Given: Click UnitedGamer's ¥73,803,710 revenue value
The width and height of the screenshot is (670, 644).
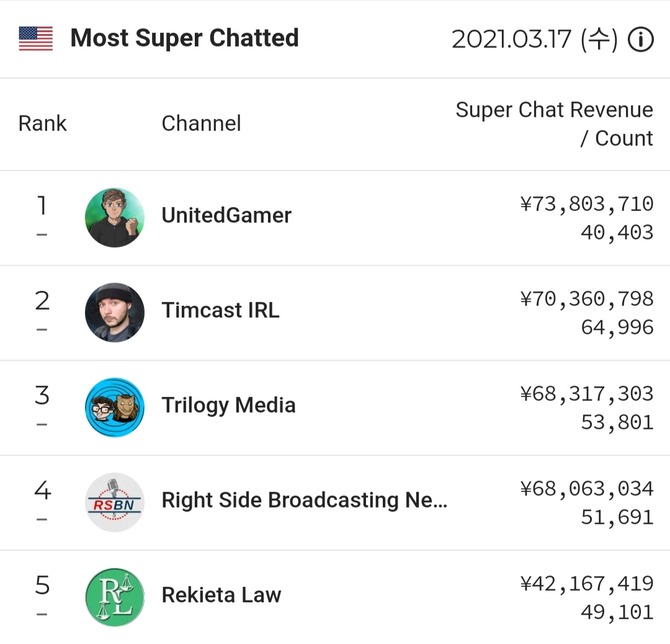Looking at the screenshot, I should point(587,203).
